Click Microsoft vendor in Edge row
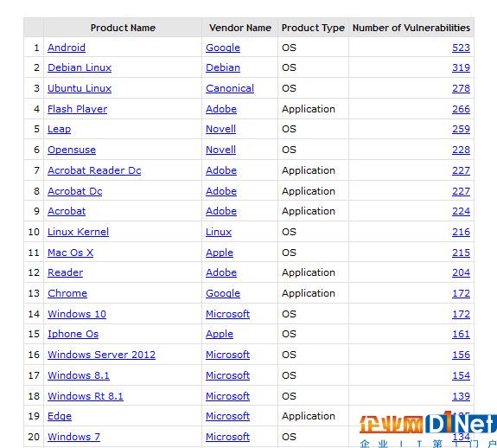 click(227, 416)
